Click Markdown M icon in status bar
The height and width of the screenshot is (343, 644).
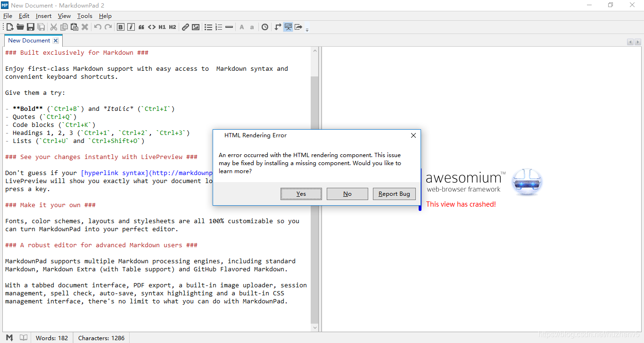coord(9,338)
